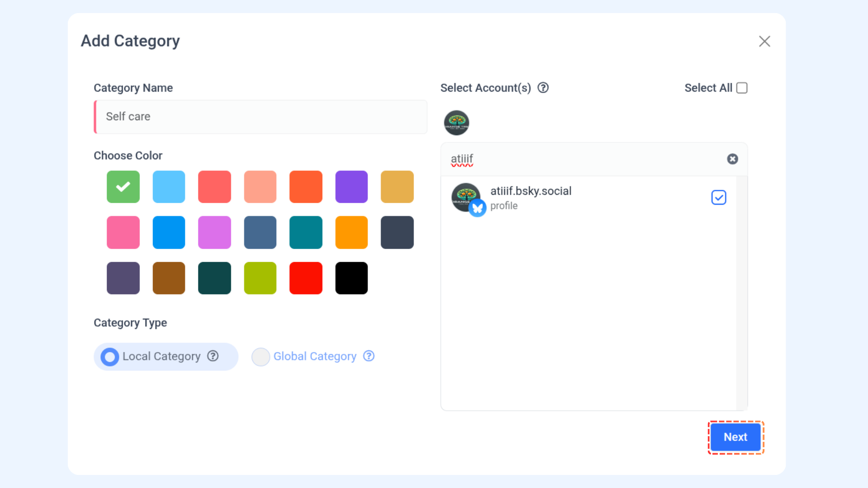The width and height of the screenshot is (868, 488).
Task: Clear the account search text icon
Action: [x=732, y=159]
